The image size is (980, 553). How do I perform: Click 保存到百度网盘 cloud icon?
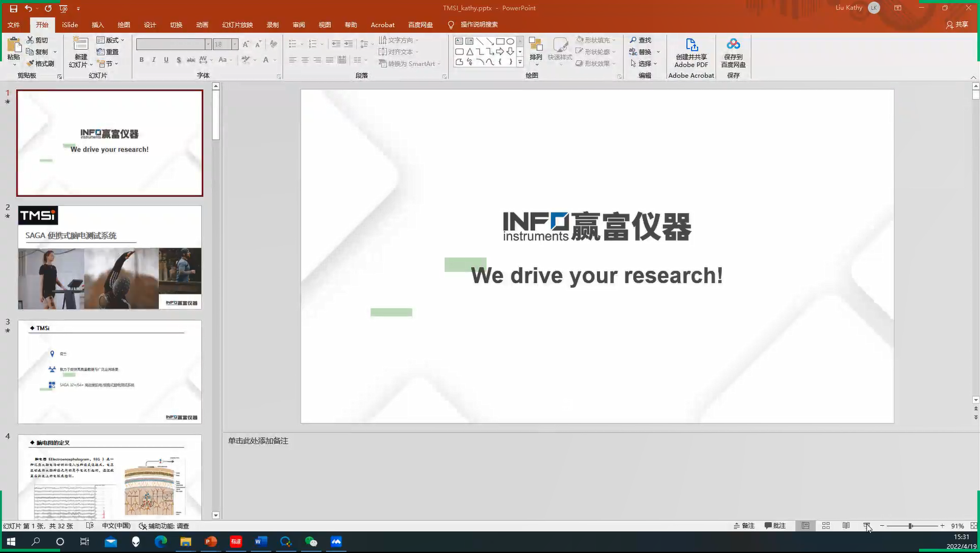(x=733, y=45)
